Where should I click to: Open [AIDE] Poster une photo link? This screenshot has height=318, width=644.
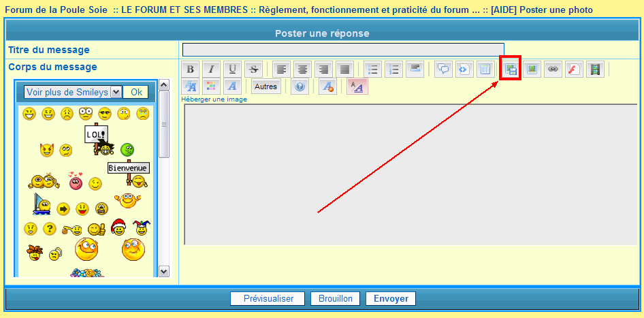[542, 10]
